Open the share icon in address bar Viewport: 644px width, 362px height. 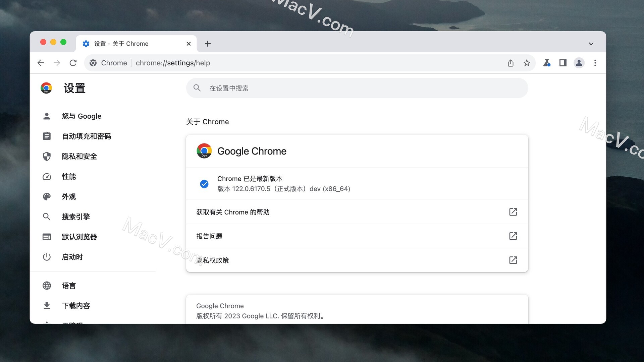(x=511, y=63)
